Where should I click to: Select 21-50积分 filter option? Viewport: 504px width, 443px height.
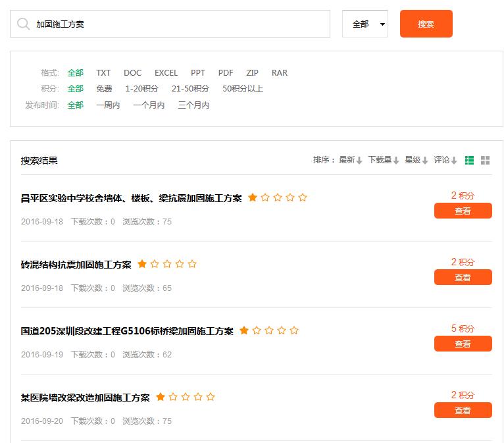click(190, 89)
